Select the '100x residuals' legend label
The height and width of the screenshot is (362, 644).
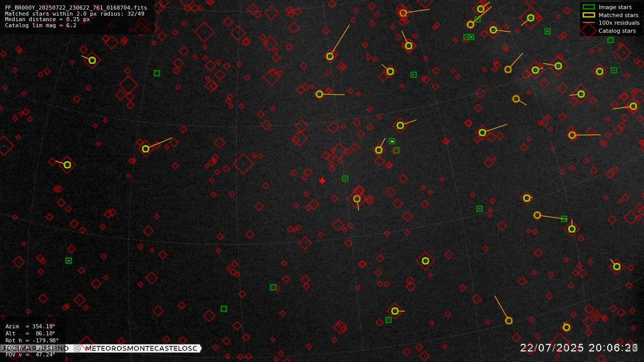click(619, 23)
